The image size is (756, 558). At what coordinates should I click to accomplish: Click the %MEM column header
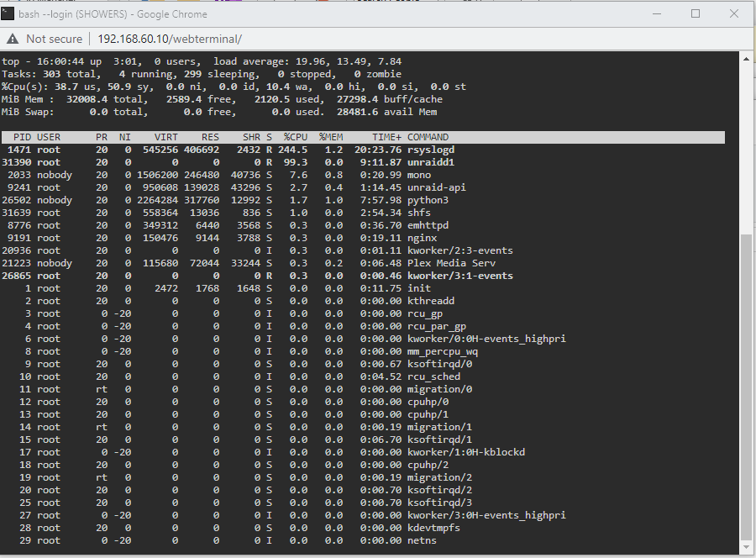pos(331,138)
